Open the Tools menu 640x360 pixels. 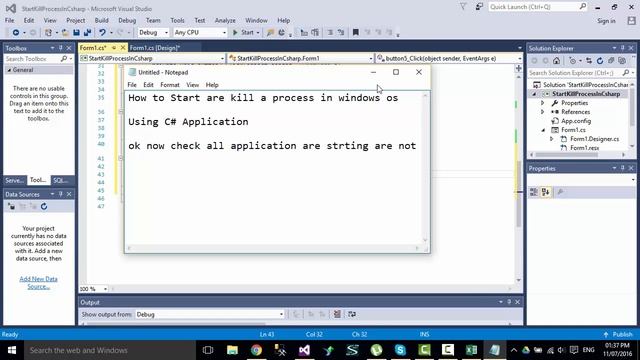coord(177,20)
